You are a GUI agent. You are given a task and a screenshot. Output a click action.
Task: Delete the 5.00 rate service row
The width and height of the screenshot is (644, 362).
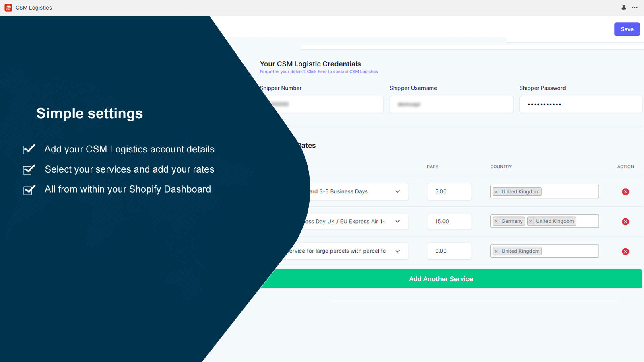pyautogui.click(x=625, y=192)
